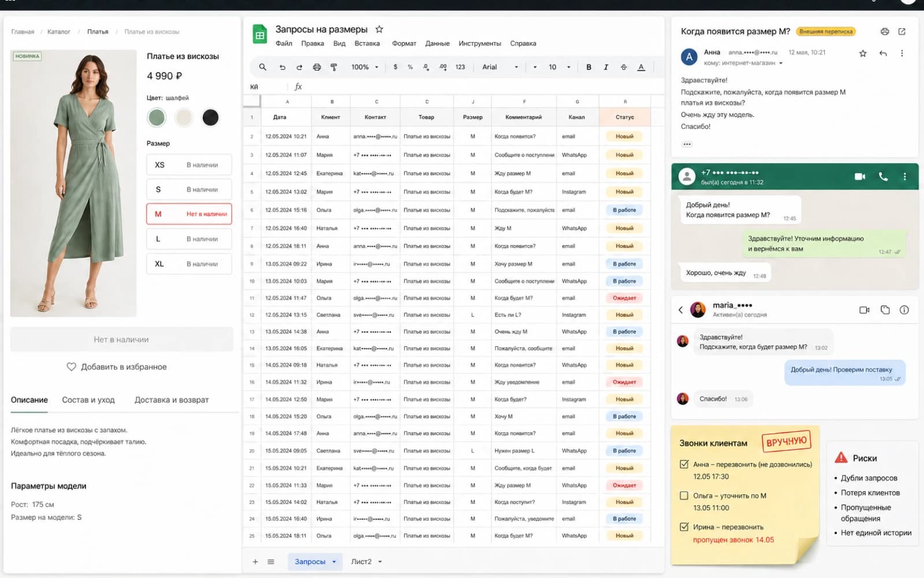The height and width of the screenshot is (578, 924).
Task: Click the disabled 'Нет в наличии' button
Action: tap(121, 339)
